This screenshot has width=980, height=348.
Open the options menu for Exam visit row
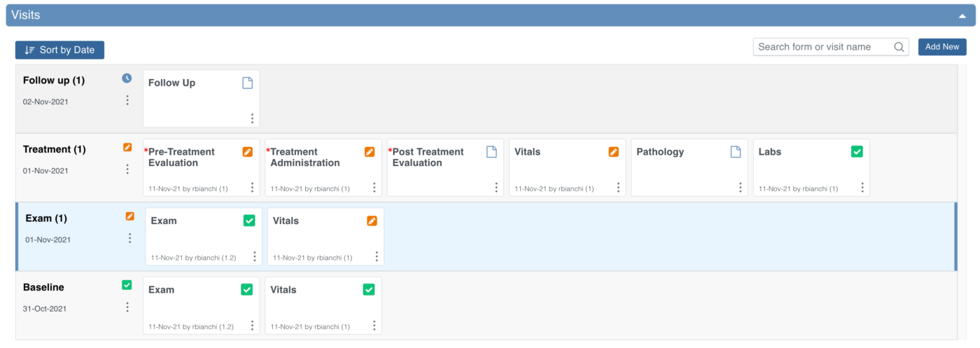pos(129,239)
